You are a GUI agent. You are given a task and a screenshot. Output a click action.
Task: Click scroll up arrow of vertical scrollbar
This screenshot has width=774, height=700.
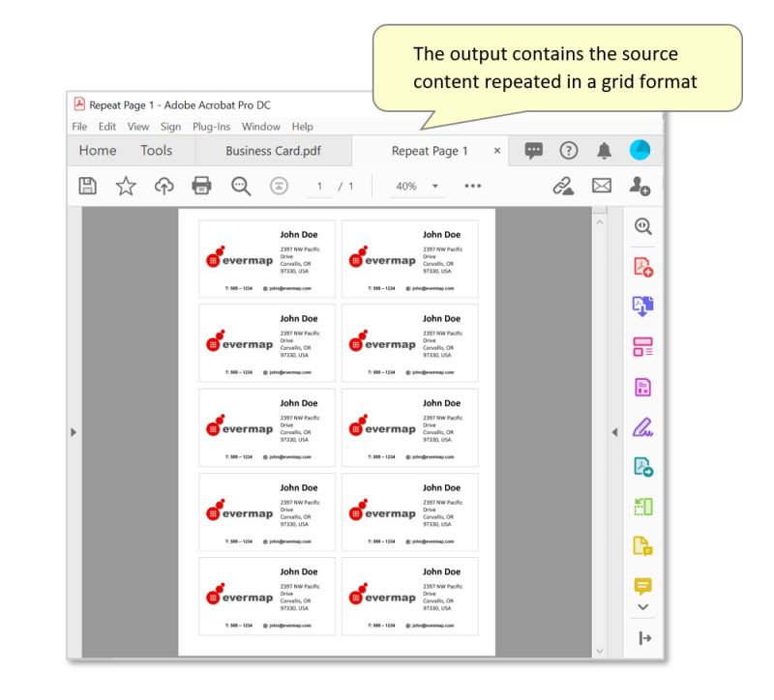point(599,222)
